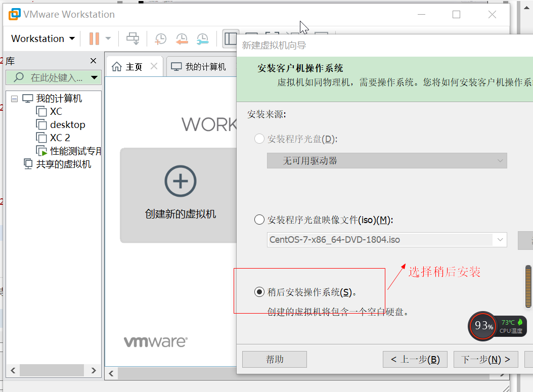
Task: Toggle the library sidebar view icon
Action: point(230,38)
